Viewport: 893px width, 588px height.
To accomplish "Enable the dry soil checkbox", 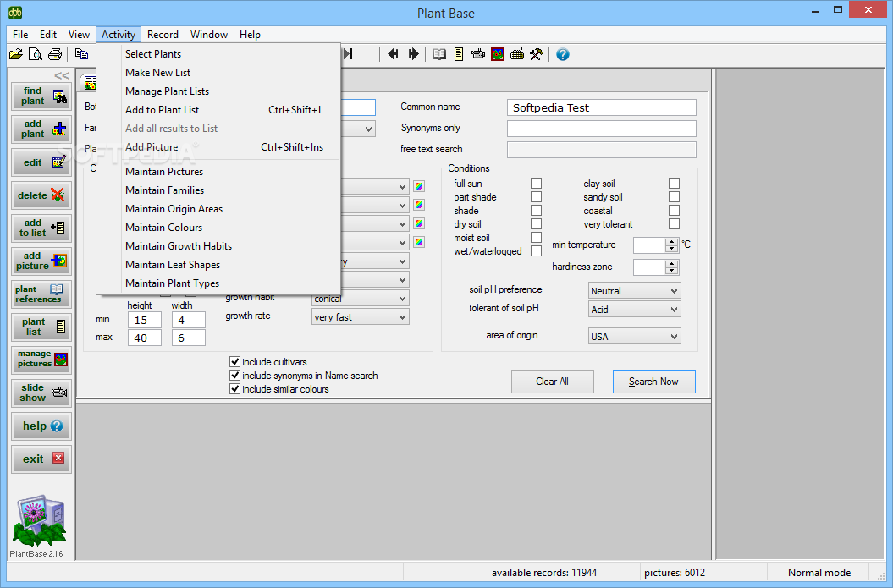I will tap(536, 223).
